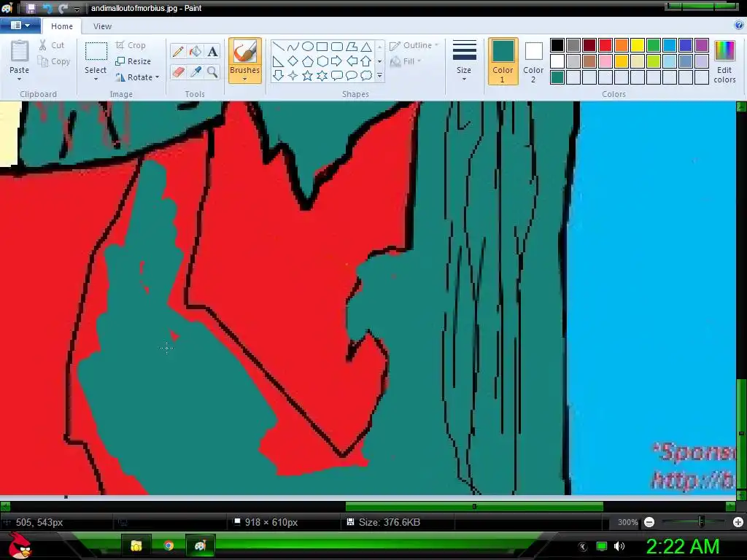
Task: Click the zoom slider handle
Action: (701, 522)
